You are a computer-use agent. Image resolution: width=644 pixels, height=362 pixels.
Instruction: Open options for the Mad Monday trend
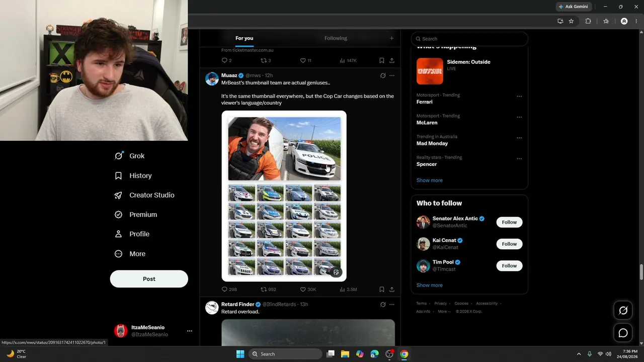click(519, 138)
